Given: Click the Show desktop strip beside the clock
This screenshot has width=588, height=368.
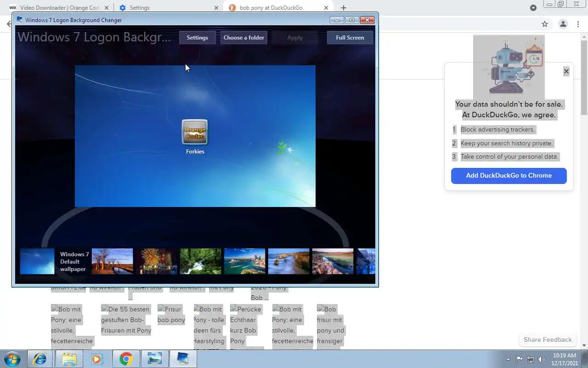Looking at the screenshot, I should pos(584,359).
